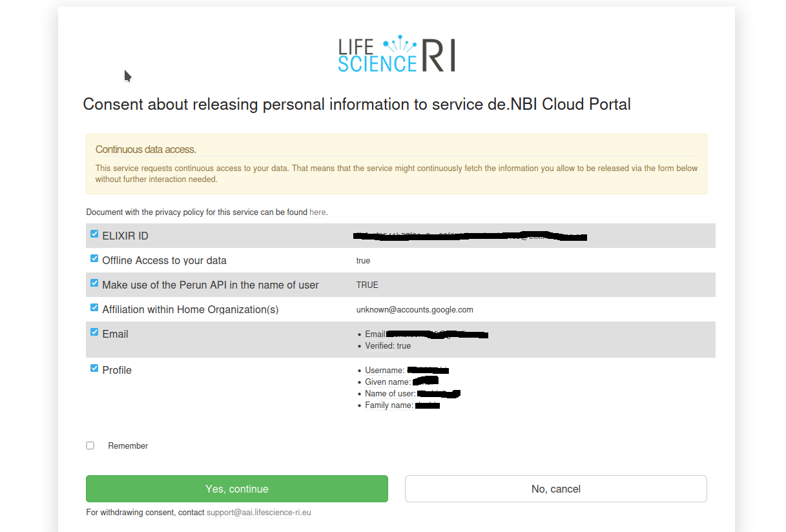Deselect the Profile checkbox
786x532 pixels.
[x=94, y=368]
